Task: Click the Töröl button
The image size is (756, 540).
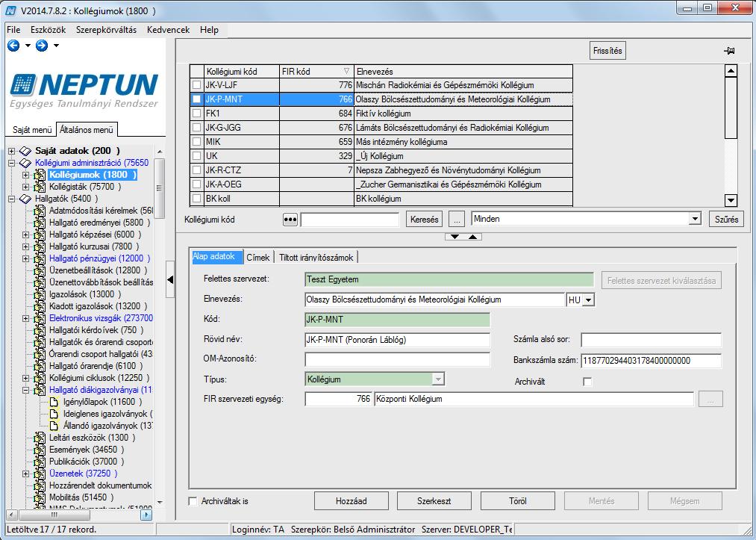Action: pos(518,501)
